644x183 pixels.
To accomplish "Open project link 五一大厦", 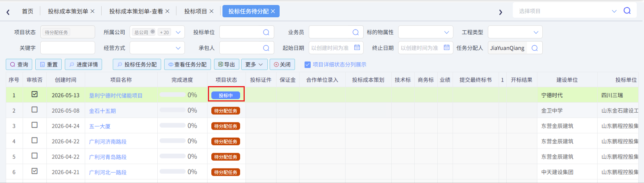I will click(100, 126).
